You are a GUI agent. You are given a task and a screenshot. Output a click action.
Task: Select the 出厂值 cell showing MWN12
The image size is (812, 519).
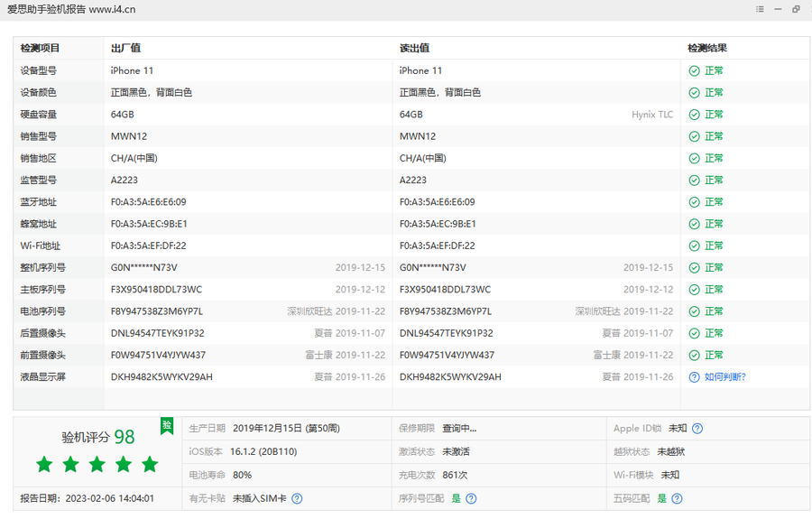point(129,136)
